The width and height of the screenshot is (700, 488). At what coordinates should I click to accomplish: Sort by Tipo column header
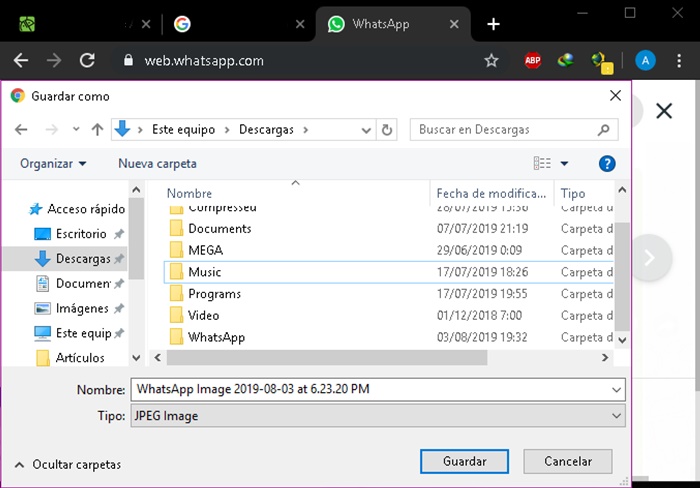[x=573, y=193]
